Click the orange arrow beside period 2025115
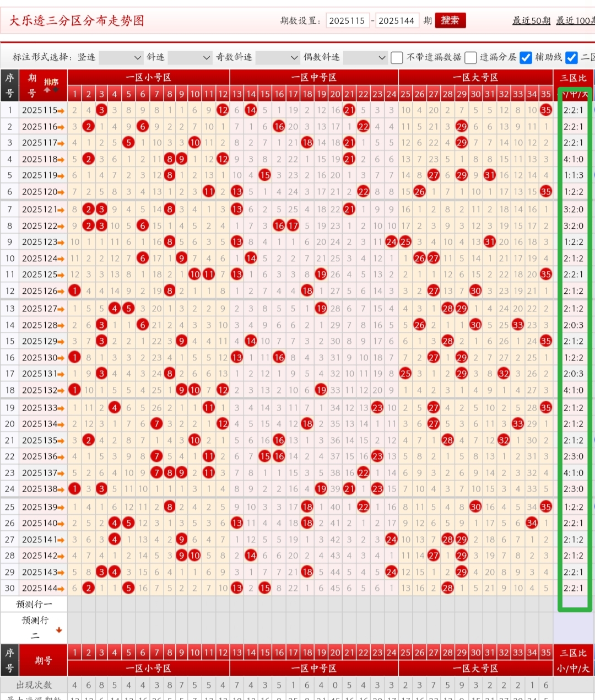This screenshot has width=595, height=700. coord(61,111)
